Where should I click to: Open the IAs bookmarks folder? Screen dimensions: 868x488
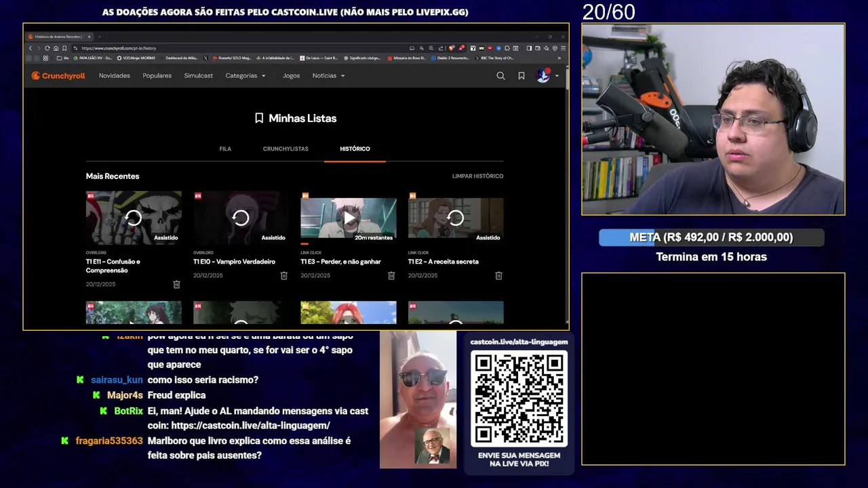64,58
